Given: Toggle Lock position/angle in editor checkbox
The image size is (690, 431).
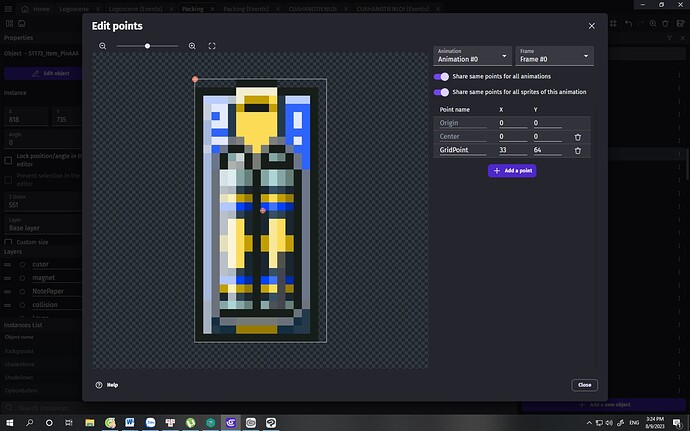Looking at the screenshot, I should (8, 160).
